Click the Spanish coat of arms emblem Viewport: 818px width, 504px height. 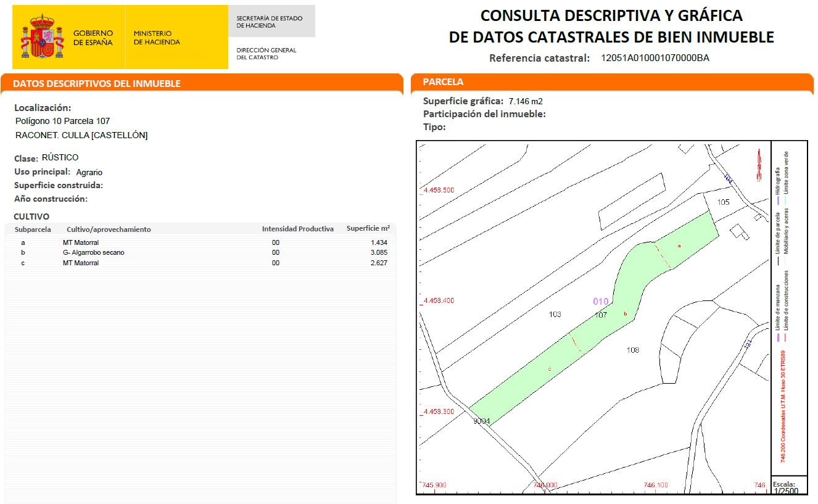[x=43, y=37]
